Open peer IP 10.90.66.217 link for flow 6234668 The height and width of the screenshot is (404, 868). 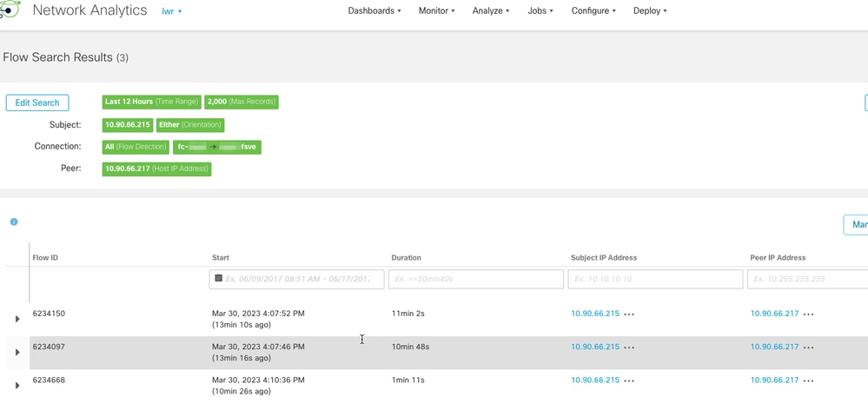coord(774,381)
